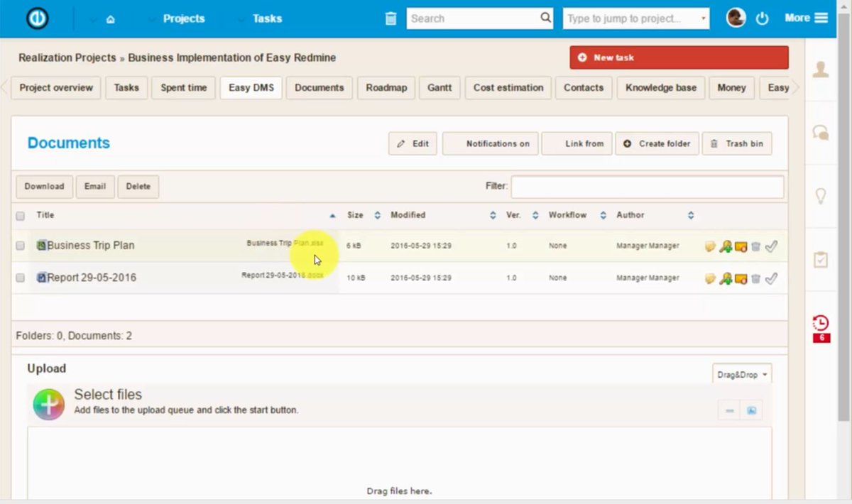852x504 pixels.
Task: Click the green plus Select files icon
Action: coord(48,405)
